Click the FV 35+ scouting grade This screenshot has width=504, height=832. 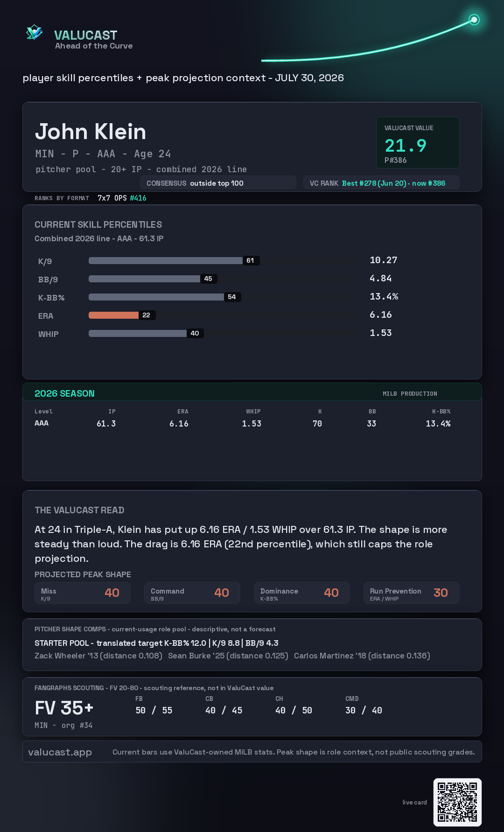(x=64, y=708)
